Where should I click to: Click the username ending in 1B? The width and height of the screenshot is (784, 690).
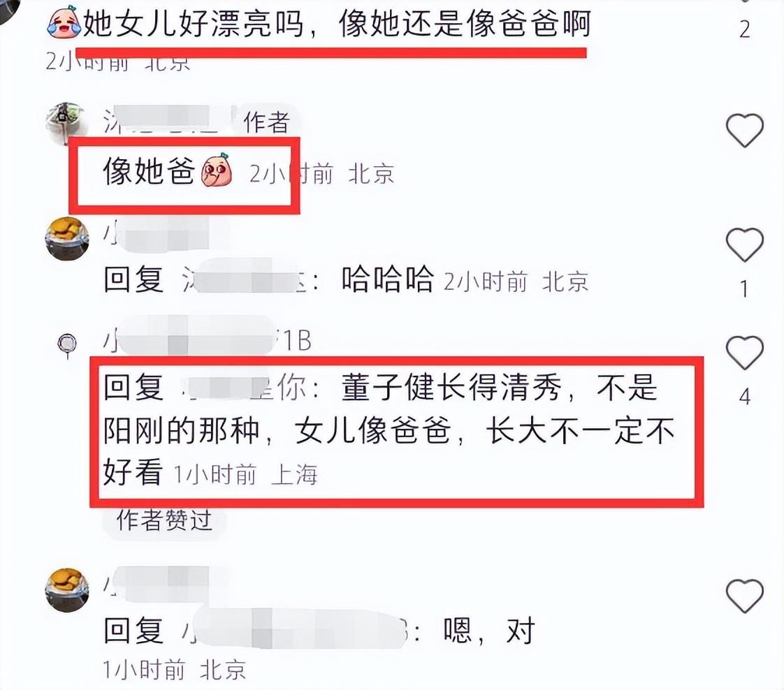(x=208, y=342)
